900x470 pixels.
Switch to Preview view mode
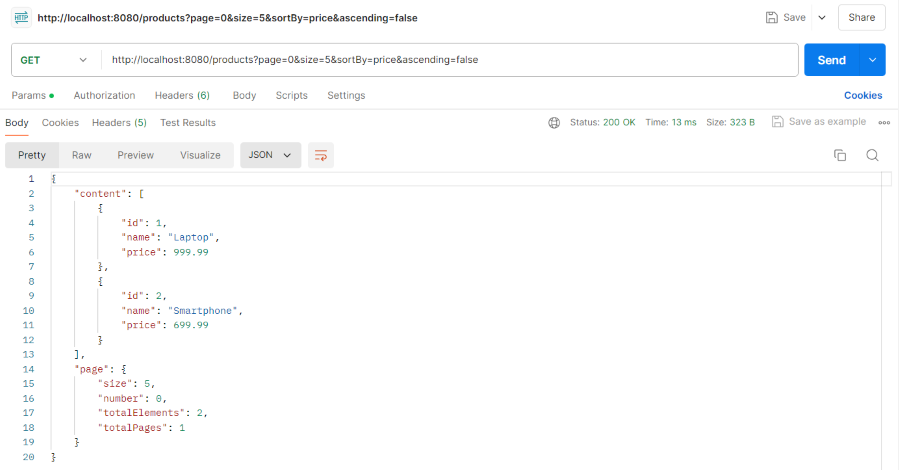[135, 155]
